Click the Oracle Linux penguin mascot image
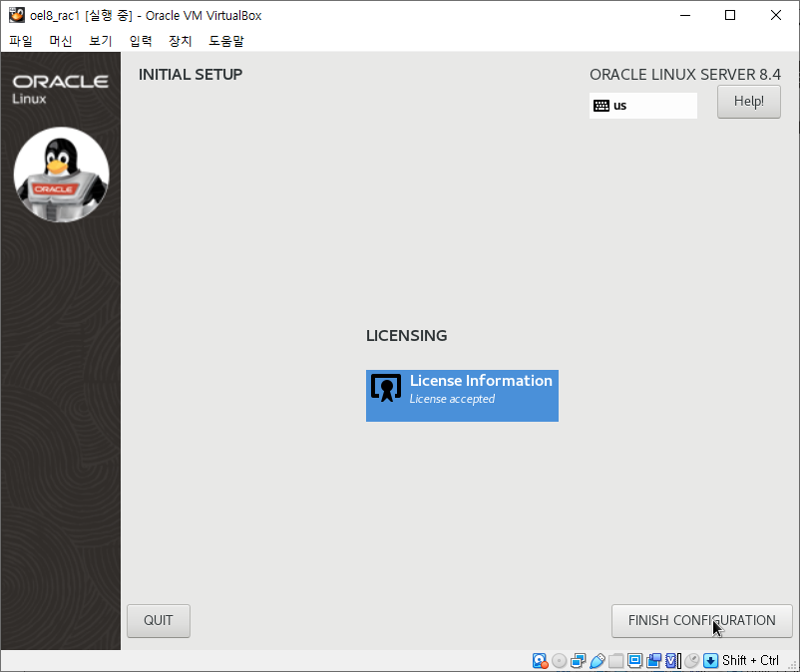Screen dimensions: 800x672 pyautogui.click(x=61, y=174)
